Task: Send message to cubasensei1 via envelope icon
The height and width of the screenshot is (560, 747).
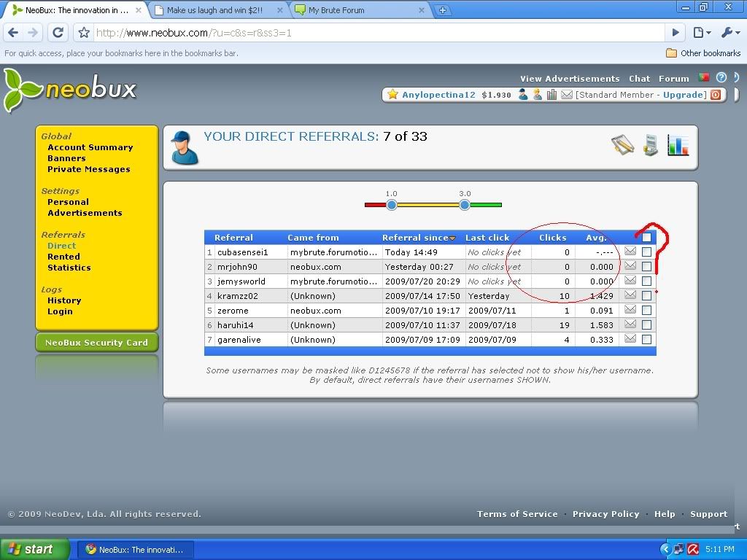Action: [x=630, y=251]
